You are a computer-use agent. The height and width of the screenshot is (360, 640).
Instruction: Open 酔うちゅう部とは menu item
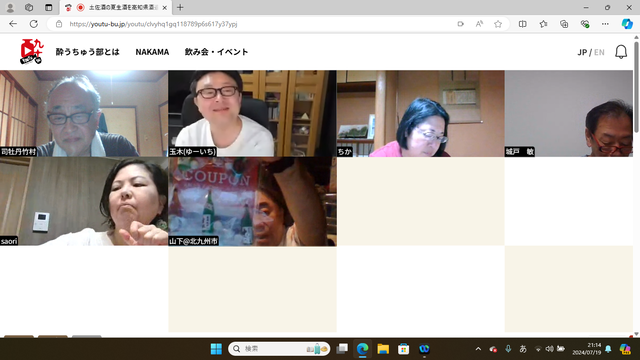[87, 52]
